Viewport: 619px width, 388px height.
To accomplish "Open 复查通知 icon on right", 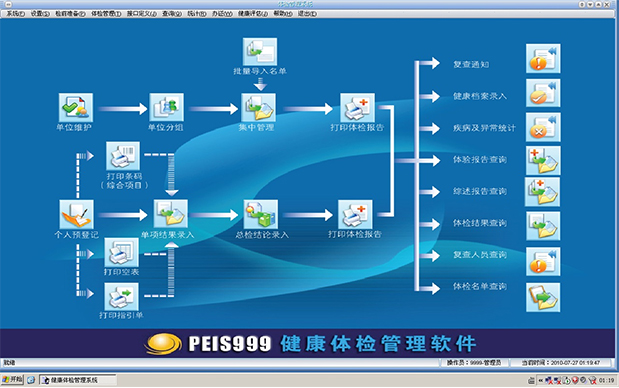I will [543, 58].
